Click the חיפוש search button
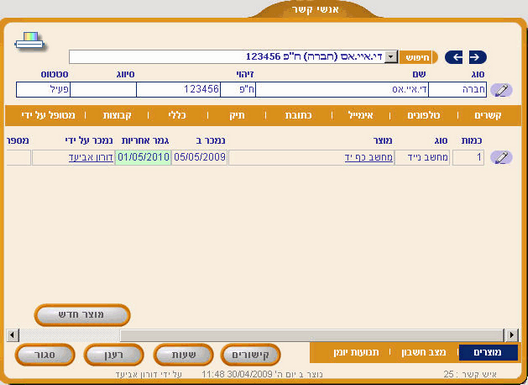 [418, 57]
